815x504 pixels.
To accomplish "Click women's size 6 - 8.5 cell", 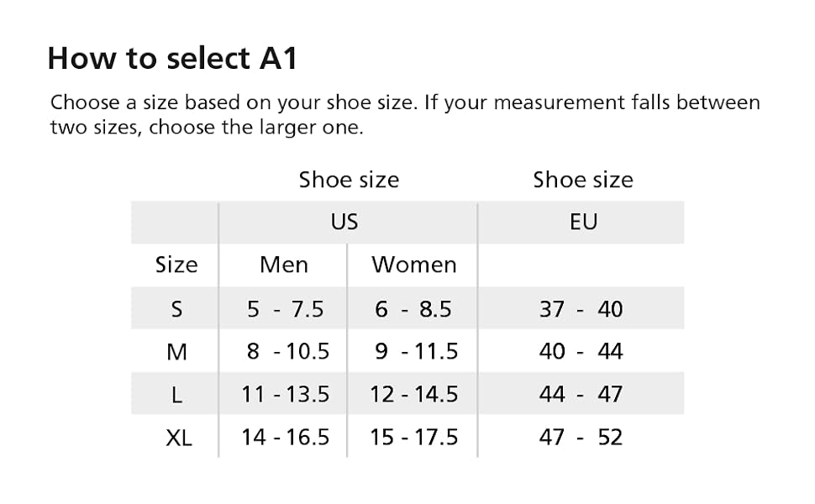I will click(413, 309).
